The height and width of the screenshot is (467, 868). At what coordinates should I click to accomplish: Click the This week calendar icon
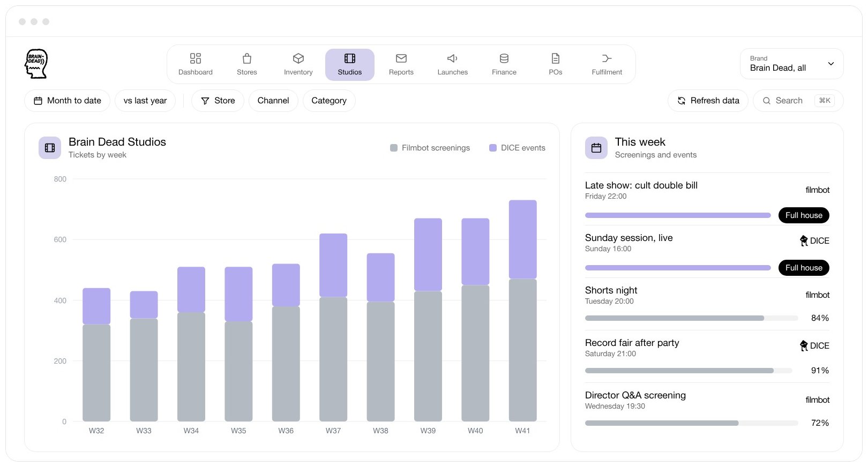[x=596, y=148]
